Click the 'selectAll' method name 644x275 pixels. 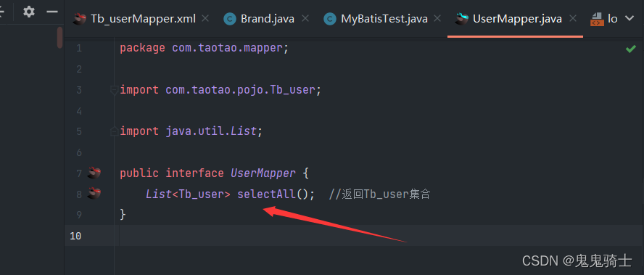(266, 194)
